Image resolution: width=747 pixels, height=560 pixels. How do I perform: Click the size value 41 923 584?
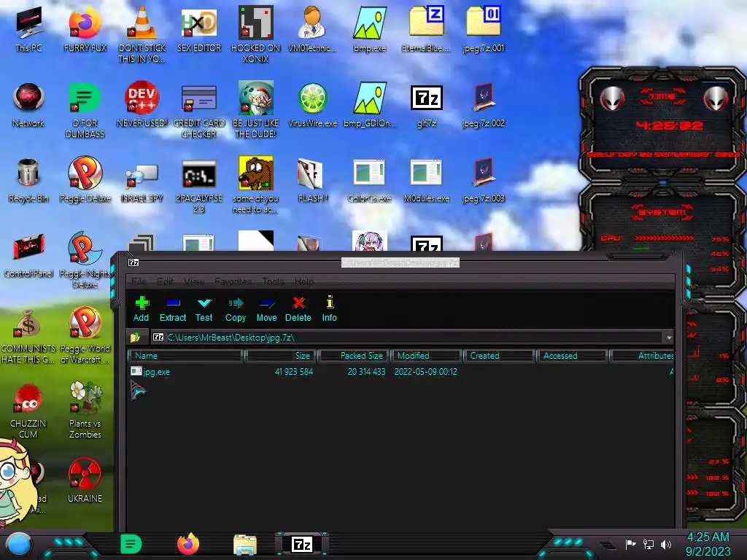294,372
